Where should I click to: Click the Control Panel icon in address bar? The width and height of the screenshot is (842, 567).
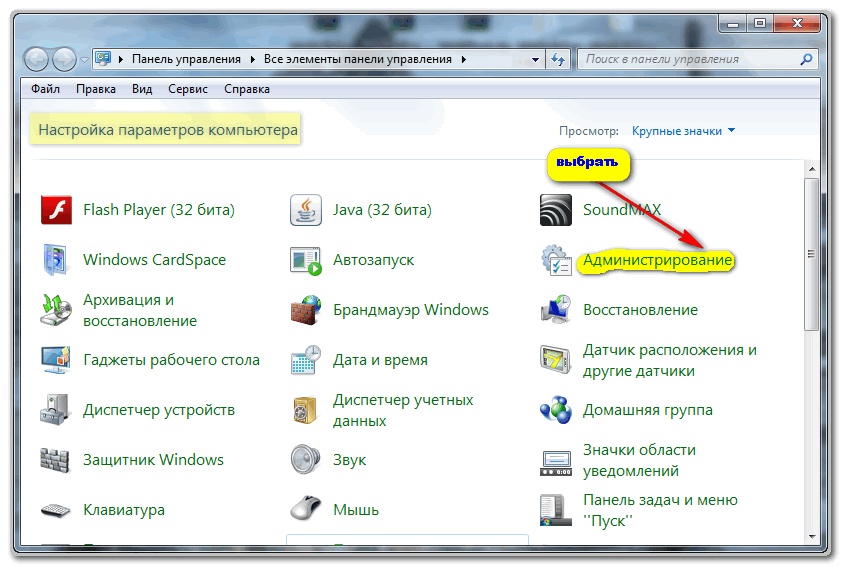point(103,59)
